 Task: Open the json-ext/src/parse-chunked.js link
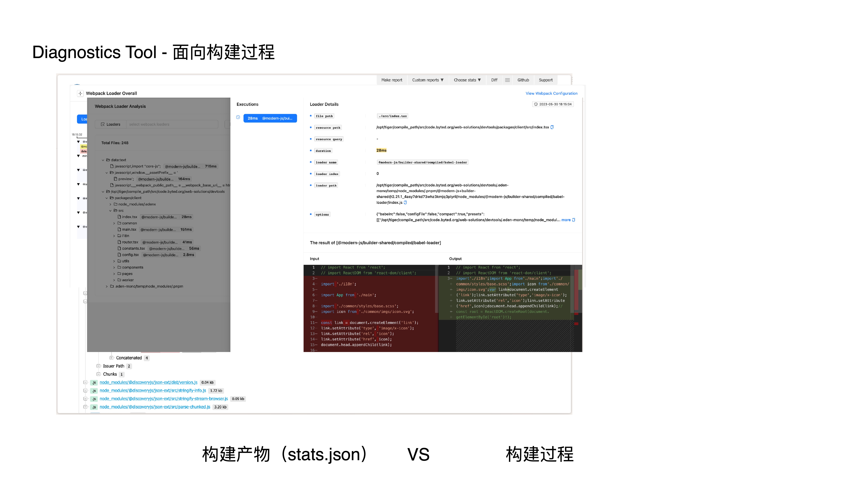coord(155,407)
